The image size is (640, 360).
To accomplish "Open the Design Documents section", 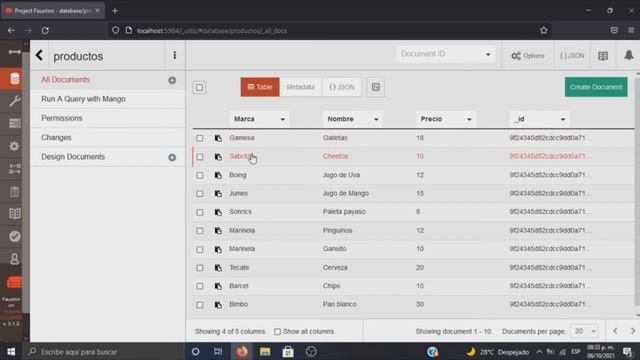I will [x=73, y=157].
